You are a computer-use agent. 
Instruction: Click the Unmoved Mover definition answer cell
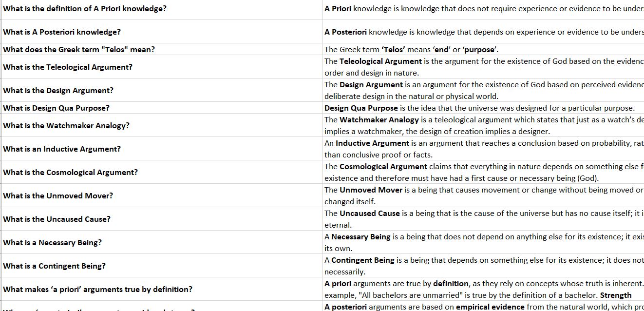(483, 196)
